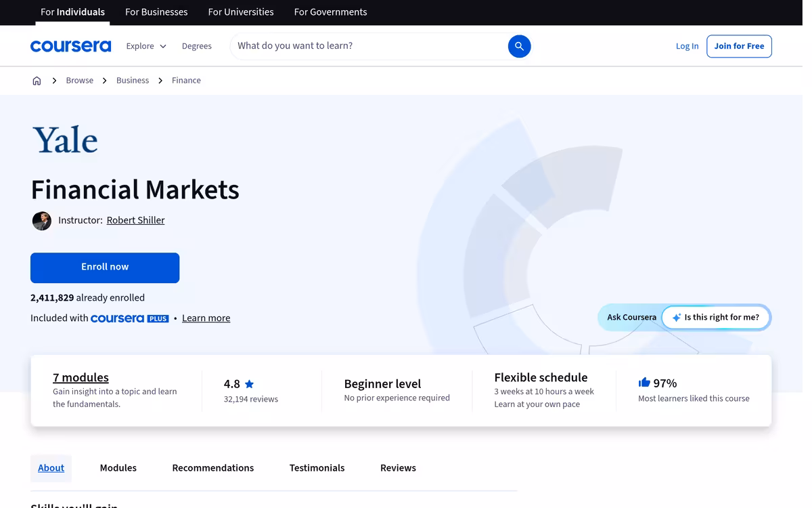Open the Degrees menu
Image resolution: width=812 pixels, height=508 pixels.
click(197, 46)
